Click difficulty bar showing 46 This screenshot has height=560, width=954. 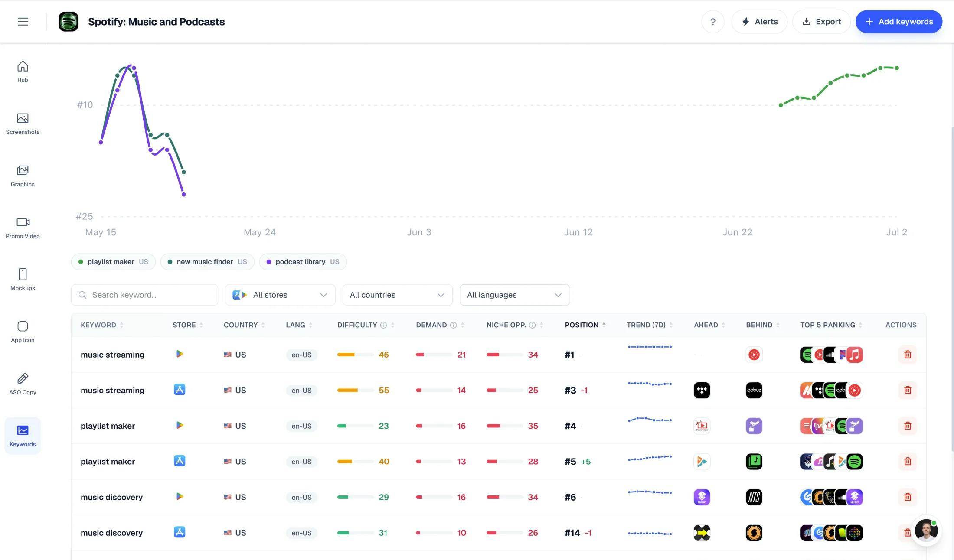[355, 355]
